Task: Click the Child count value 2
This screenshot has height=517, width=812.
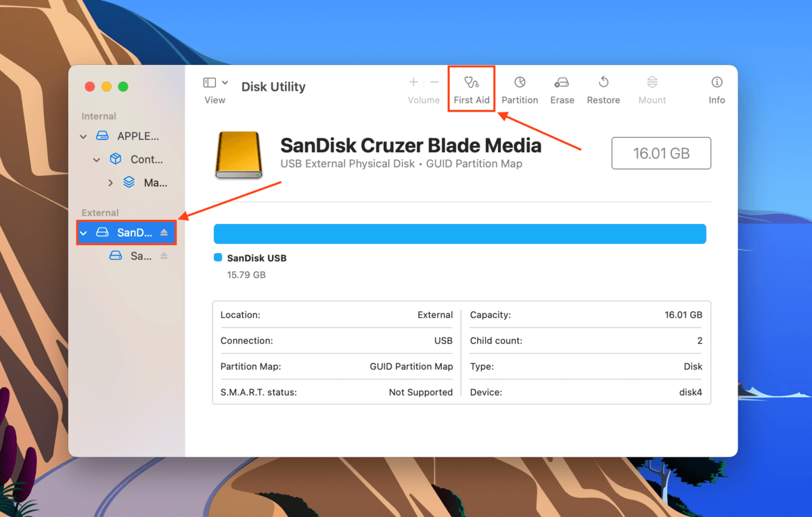Action: [x=700, y=340]
